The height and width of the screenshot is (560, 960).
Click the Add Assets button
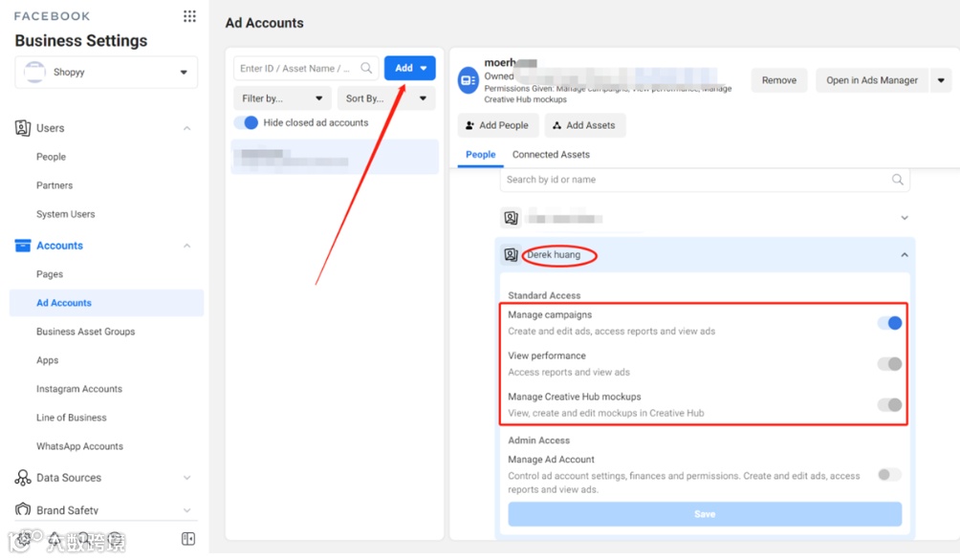click(584, 125)
